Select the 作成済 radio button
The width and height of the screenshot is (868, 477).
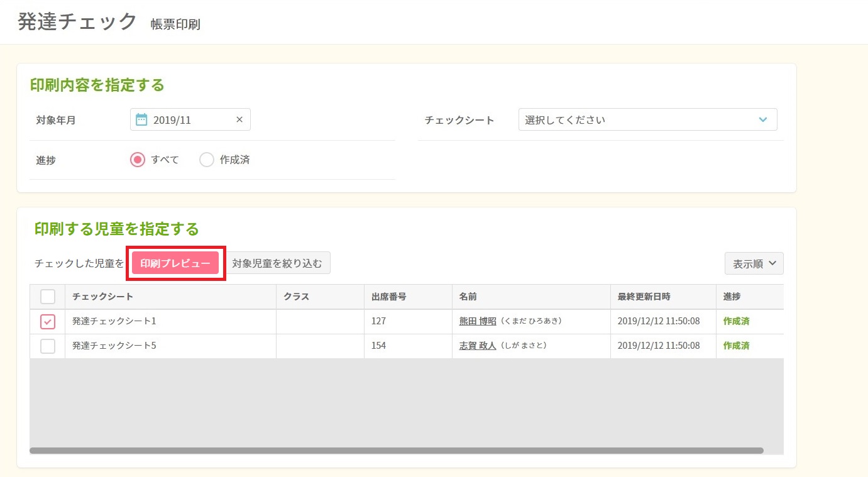(x=207, y=160)
